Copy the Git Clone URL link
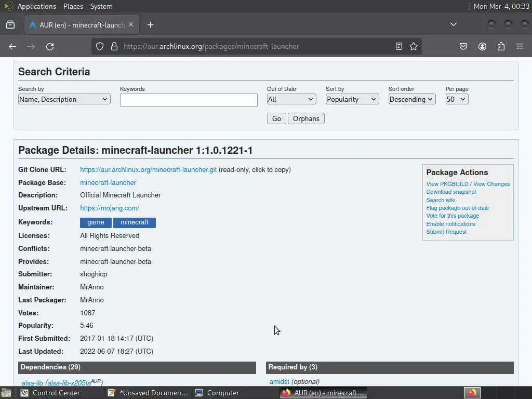This screenshot has width=532, height=399. pos(148,170)
